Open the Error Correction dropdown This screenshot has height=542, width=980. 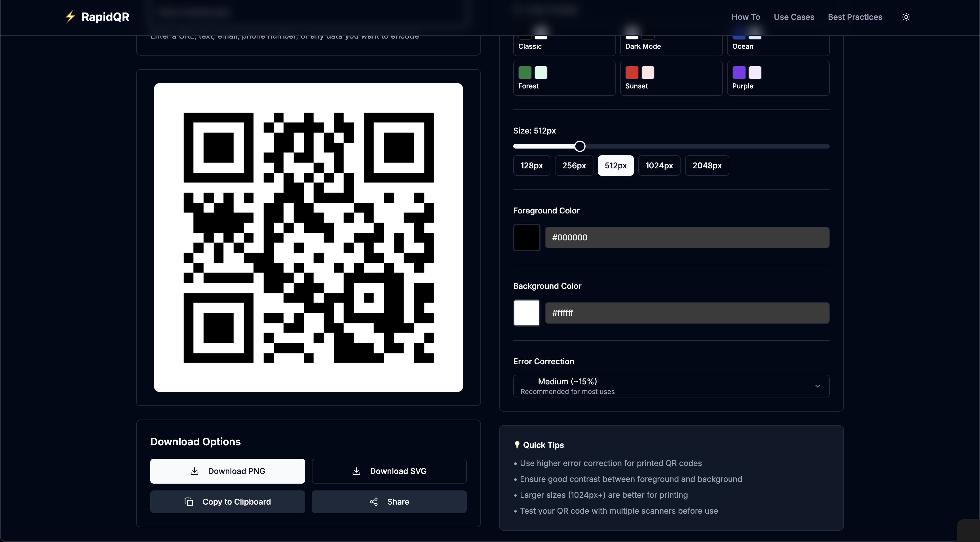coord(671,386)
